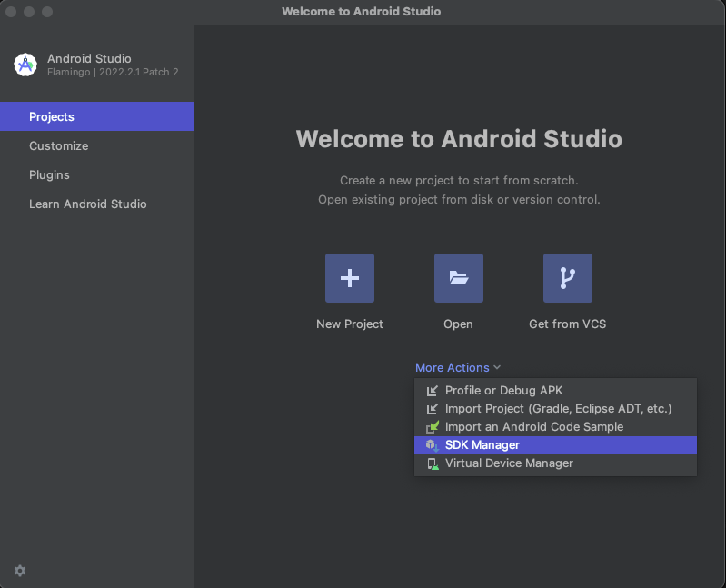Choose Profile or Debug APK
726x588 pixels.
point(555,390)
